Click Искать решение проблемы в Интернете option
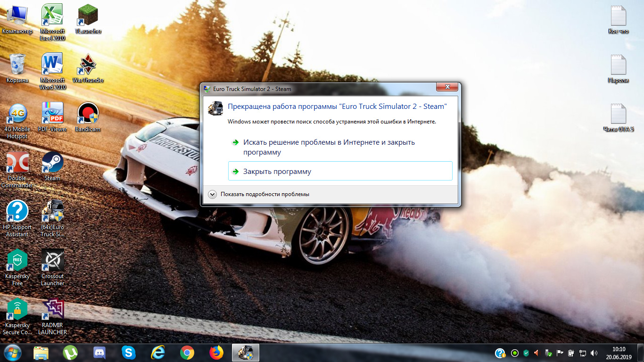Image resolution: width=644 pixels, height=362 pixels. (340, 147)
